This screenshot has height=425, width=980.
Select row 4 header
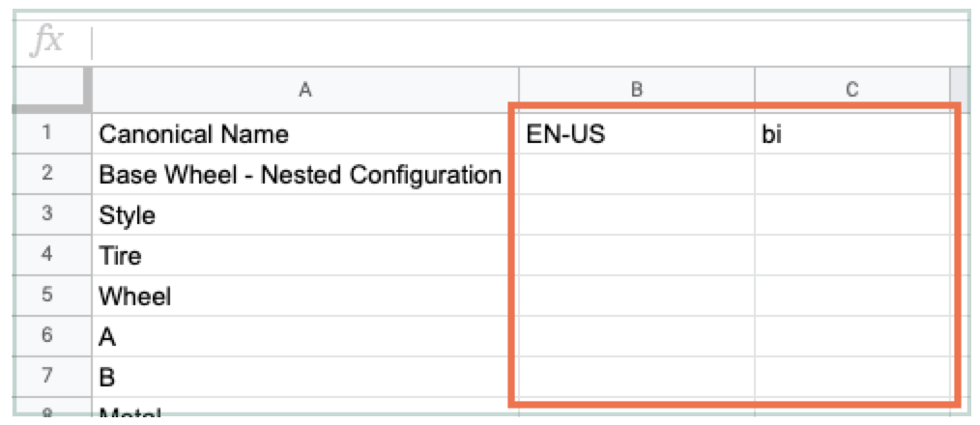pyautogui.click(x=48, y=255)
